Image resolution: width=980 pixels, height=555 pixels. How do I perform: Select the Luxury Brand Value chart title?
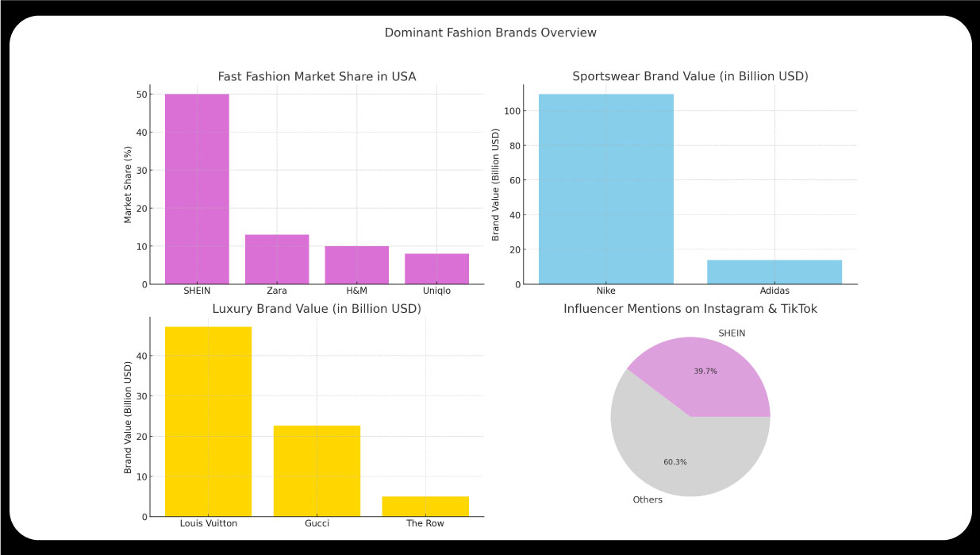point(317,309)
